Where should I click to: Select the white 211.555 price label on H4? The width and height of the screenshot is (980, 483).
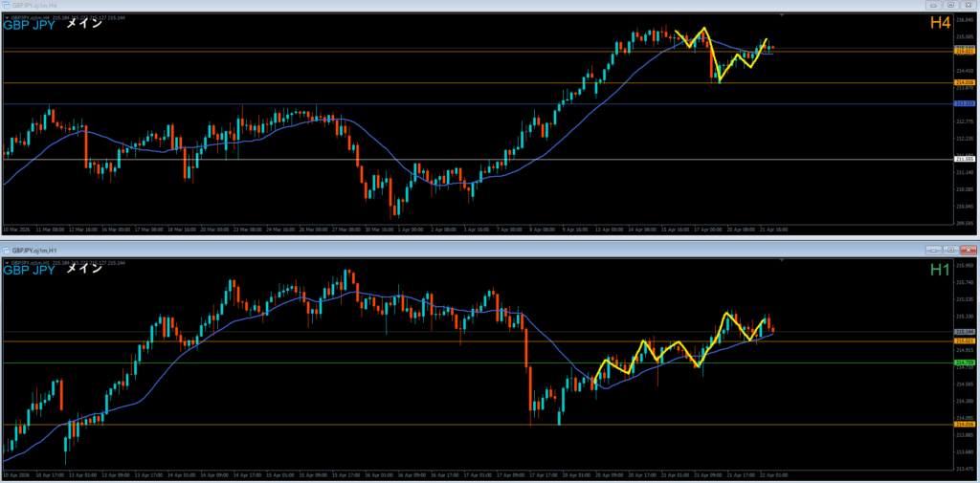click(x=964, y=159)
